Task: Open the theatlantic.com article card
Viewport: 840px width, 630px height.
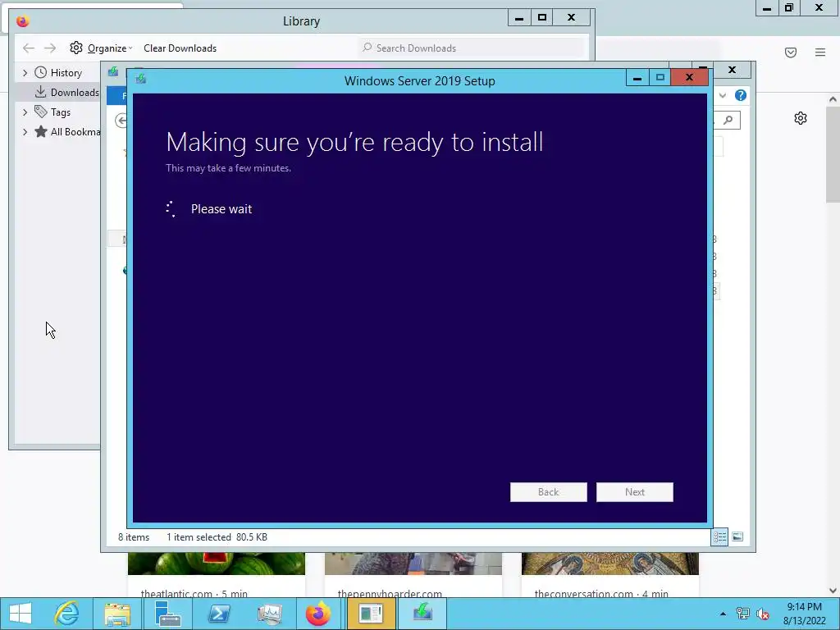Action: [216, 575]
